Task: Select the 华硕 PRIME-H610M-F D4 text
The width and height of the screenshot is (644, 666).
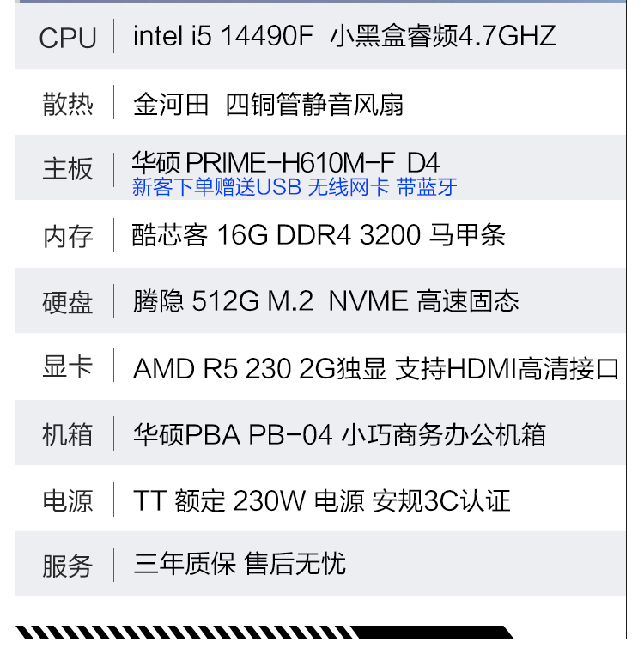Action: [x=286, y=161]
